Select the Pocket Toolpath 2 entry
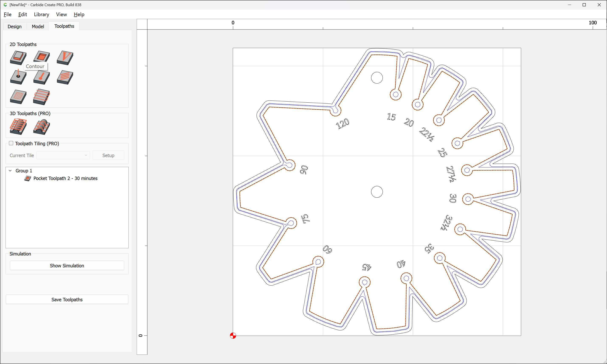The height and width of the screenshot is (364, 607). tap(65, 178)
